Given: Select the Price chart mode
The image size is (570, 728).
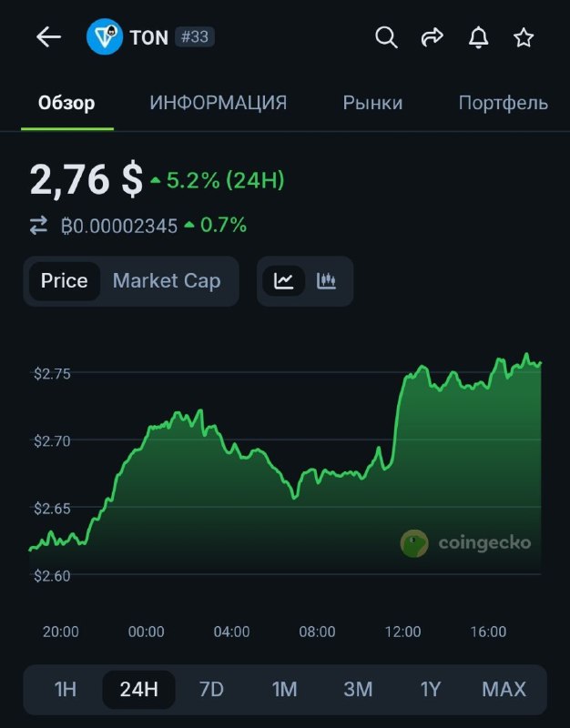Looking at the screenshot, I should coord(65,281).
